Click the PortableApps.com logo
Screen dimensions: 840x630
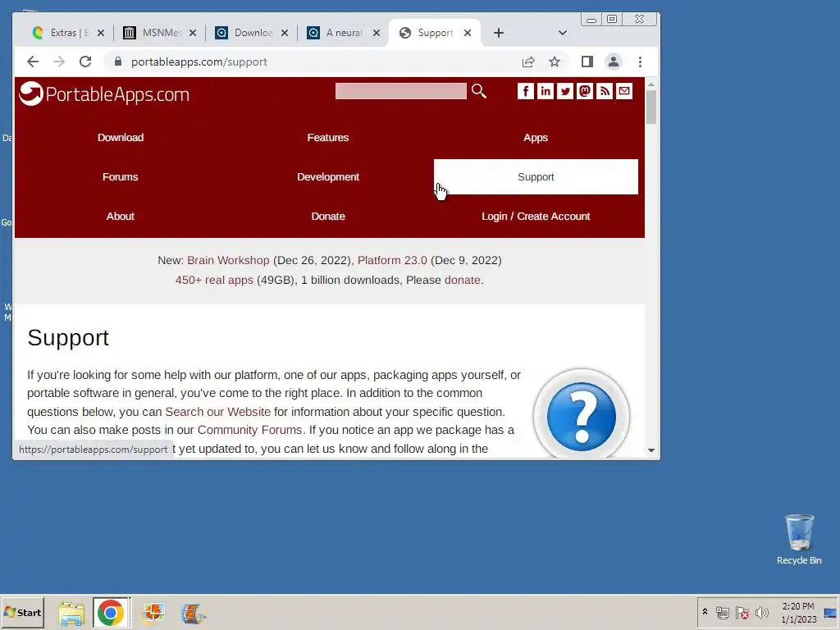click(x=104, y=94)
